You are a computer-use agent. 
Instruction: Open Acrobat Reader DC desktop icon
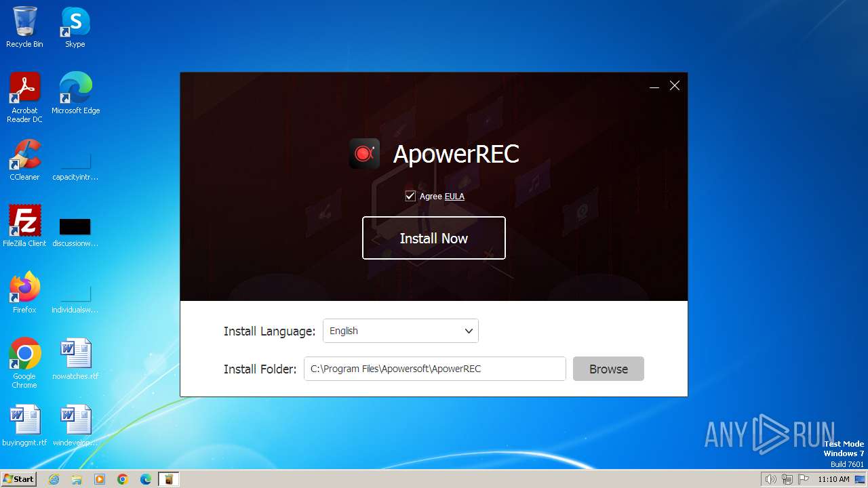click(24, 98)
